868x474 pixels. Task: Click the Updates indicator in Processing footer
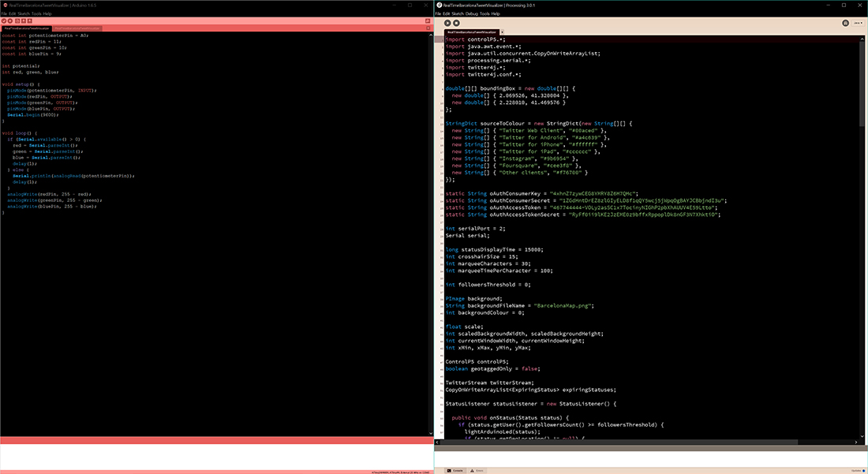click(x=858, y=471)
